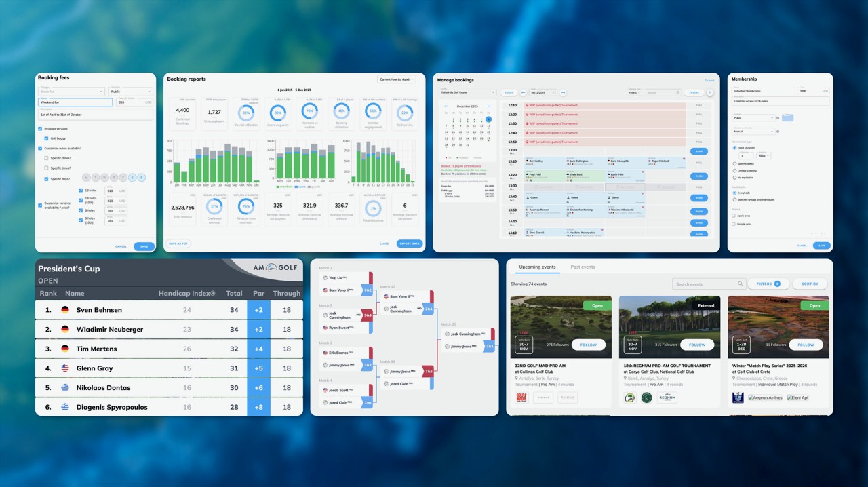Click the AM Golf logo on the leaderboard
Screen dimensions: 868x487
click(274, 268)
